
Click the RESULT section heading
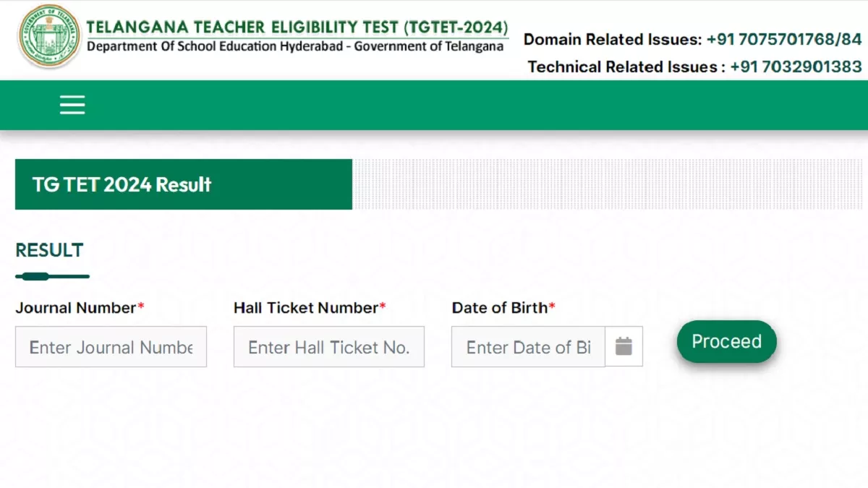coord(49,250)
